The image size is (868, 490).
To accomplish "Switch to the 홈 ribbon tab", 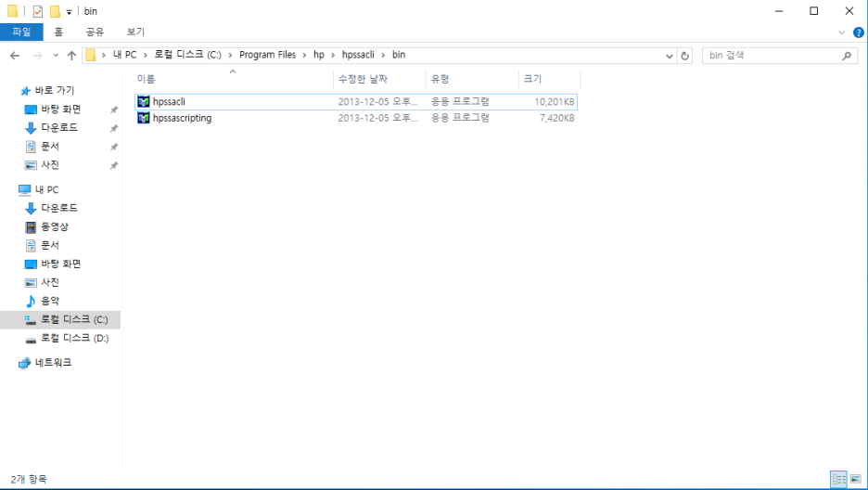I will point(58,32).
